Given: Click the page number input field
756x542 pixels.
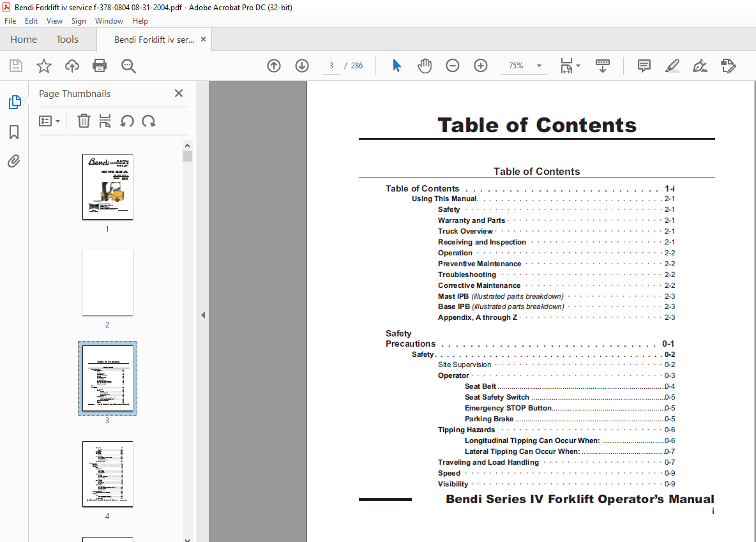Looking at the screenshot, I should (331, 66).
